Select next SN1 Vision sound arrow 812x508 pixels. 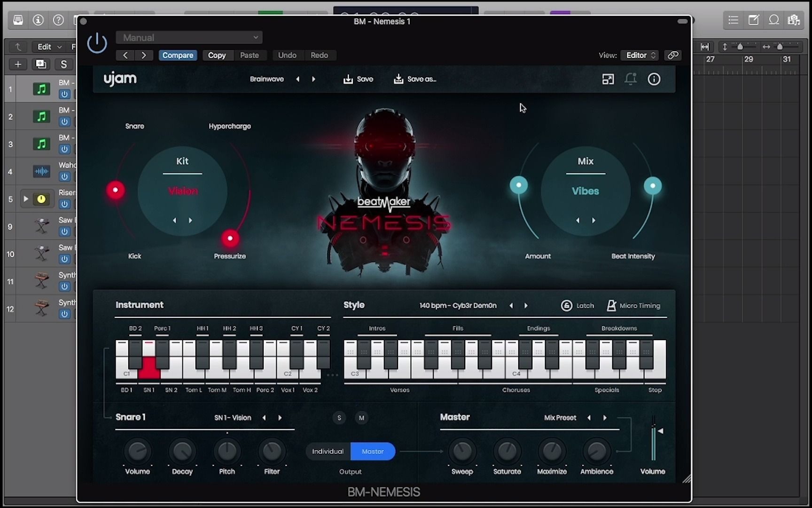click(x=280, y=418)
